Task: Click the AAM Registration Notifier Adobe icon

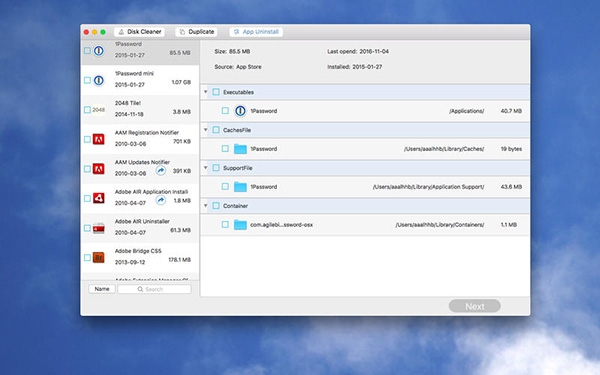Action: (99, 139)
